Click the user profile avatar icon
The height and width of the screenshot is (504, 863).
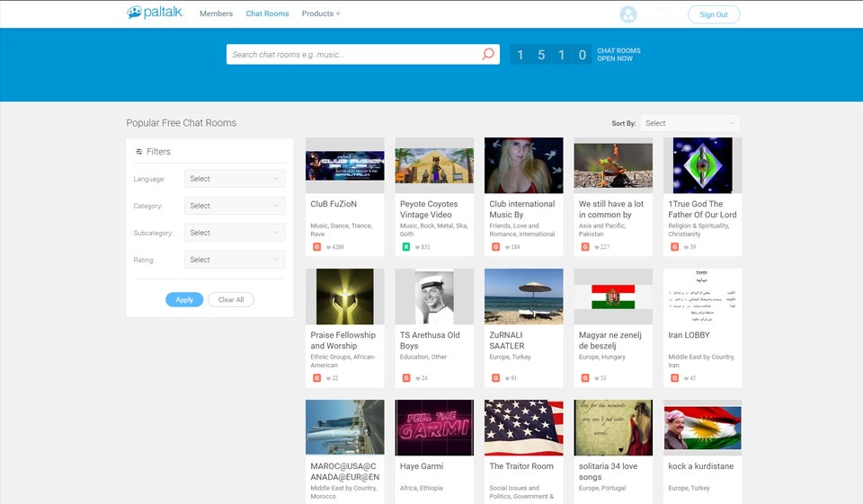[x=628, y=14]
